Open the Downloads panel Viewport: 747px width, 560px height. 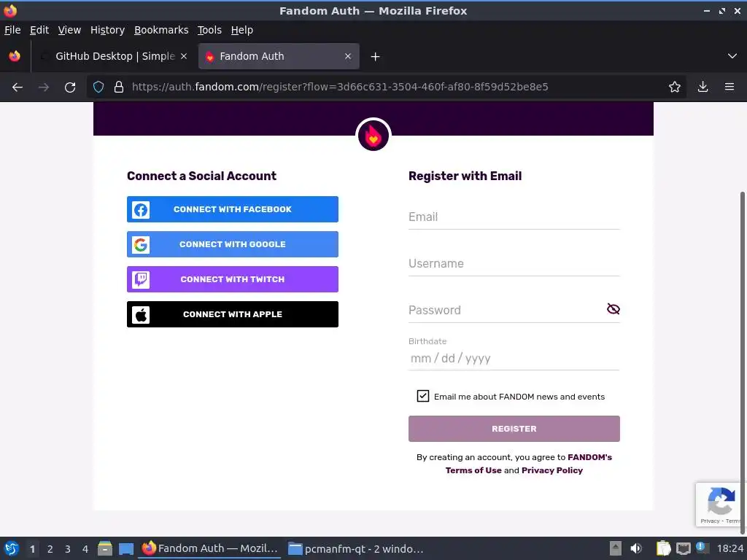[x=703, y=87]
